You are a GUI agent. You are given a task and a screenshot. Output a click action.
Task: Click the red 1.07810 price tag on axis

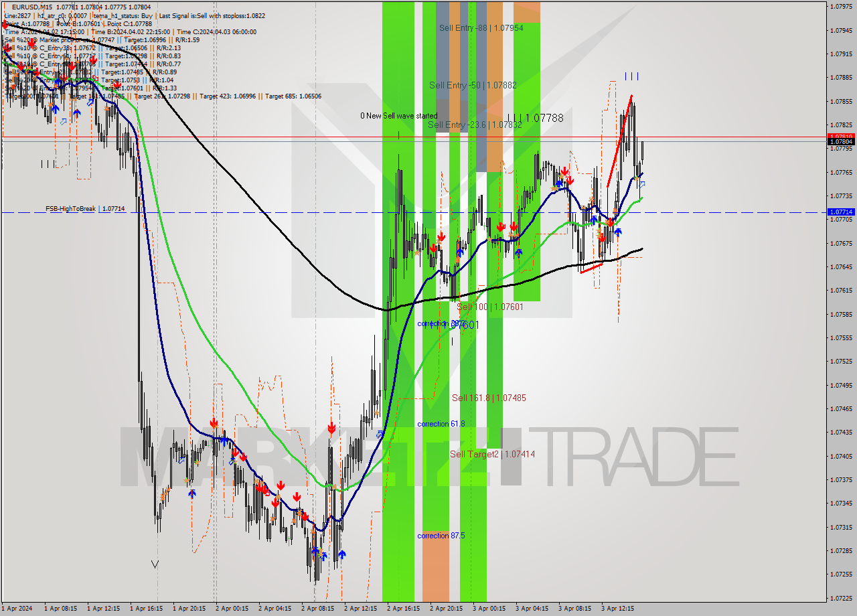click(841, 137)
